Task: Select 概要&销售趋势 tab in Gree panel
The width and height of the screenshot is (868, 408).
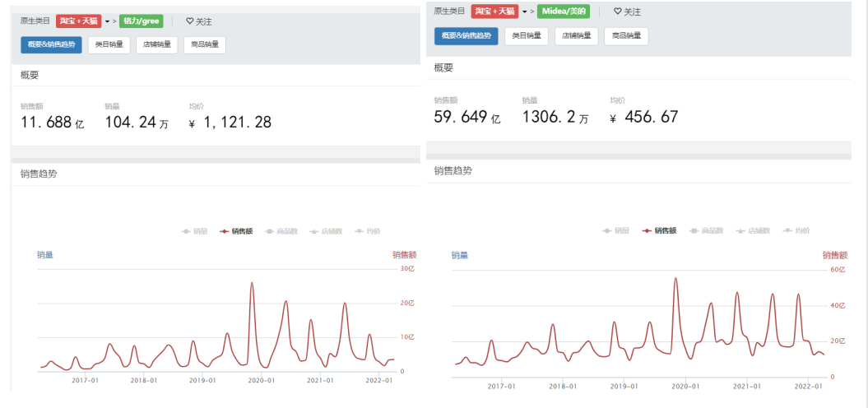Action: (51, 45)
